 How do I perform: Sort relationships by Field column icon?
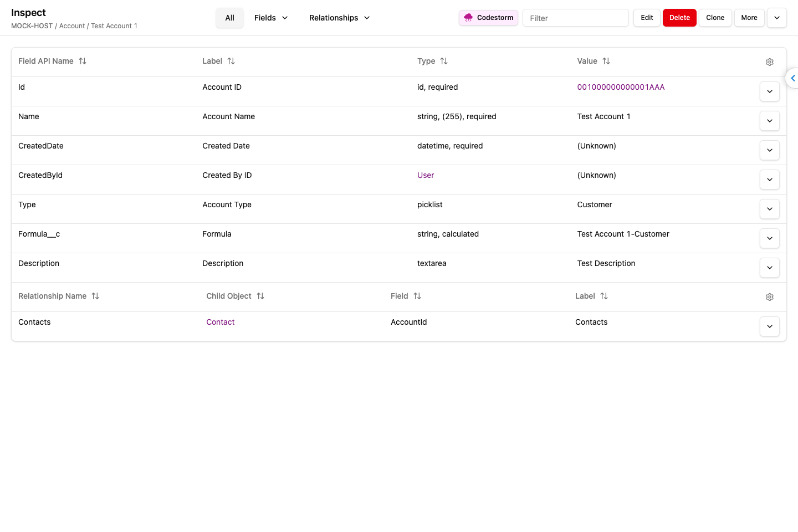coord(417,296)
